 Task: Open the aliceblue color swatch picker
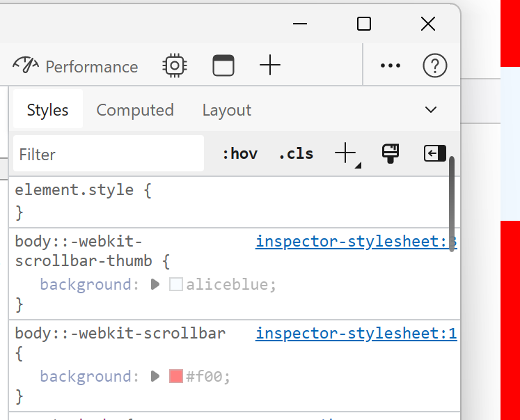pos(175,284)
